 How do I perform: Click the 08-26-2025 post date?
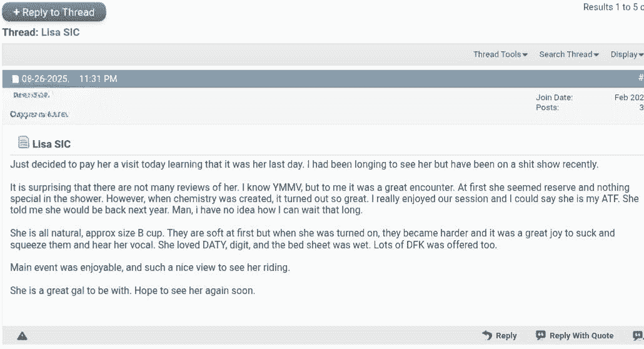45,79
